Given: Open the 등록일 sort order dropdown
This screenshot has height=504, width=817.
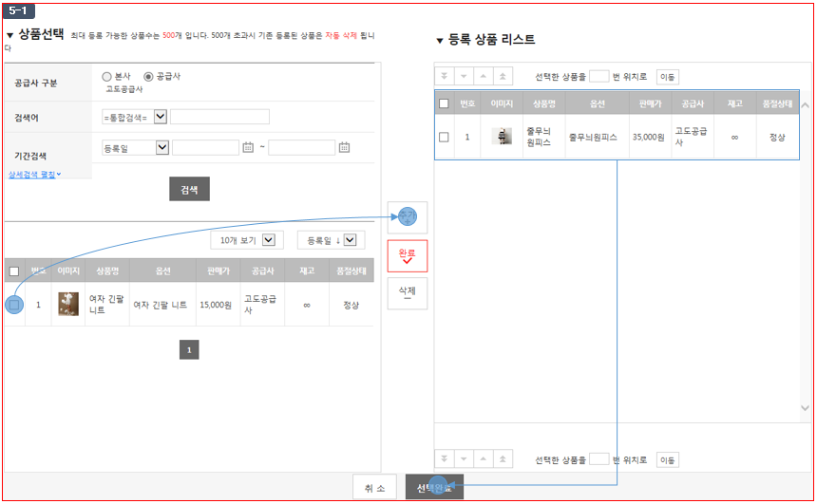Looking at the screenshot, I should click(x=331, y=240).
